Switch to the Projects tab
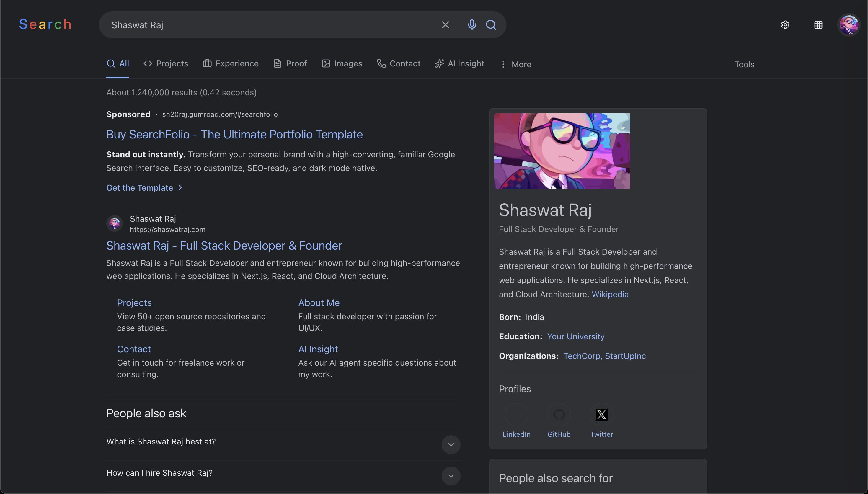The height and width of the screenshot is (494, 868). [x=166, y=63]
